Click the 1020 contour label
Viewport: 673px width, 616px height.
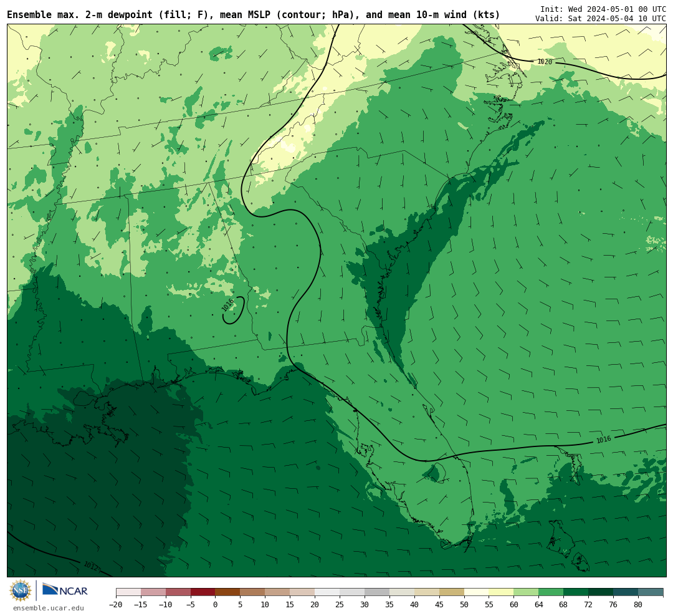point(545,62)
